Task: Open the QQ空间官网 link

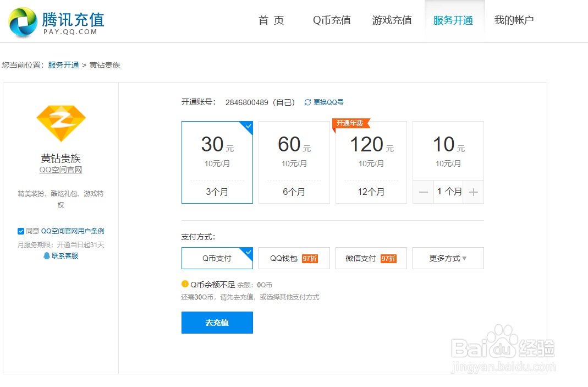Action: tap(61, 170)
